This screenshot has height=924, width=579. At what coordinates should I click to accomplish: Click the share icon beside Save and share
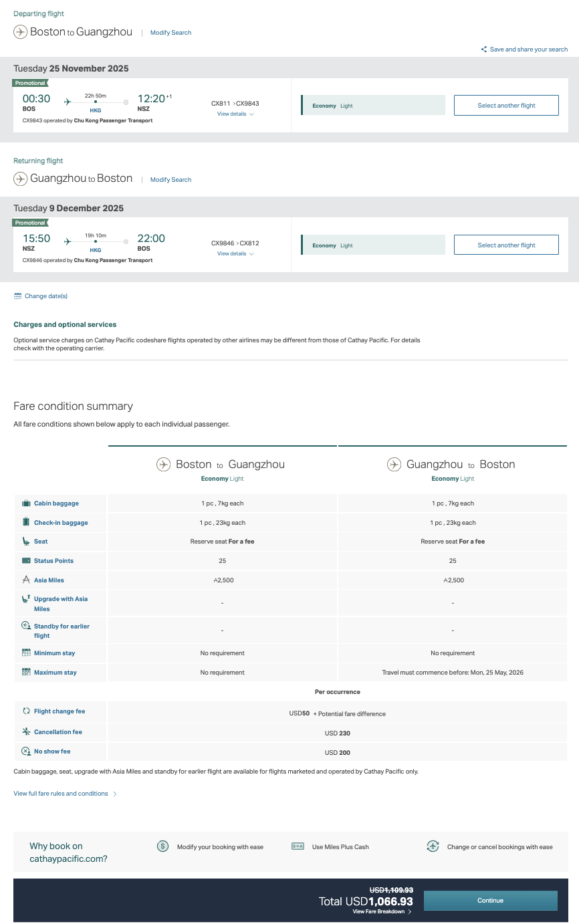coord(484,49)
